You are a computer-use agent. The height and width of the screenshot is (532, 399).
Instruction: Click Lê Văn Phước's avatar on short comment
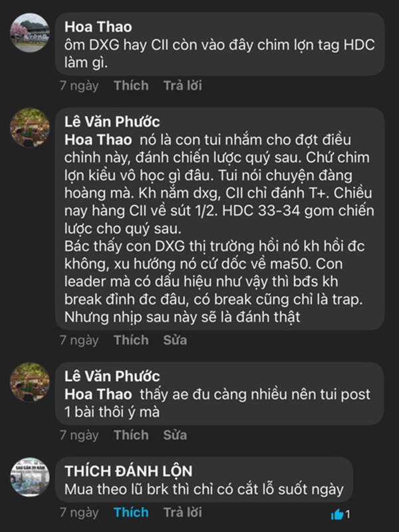coord(30,382)
